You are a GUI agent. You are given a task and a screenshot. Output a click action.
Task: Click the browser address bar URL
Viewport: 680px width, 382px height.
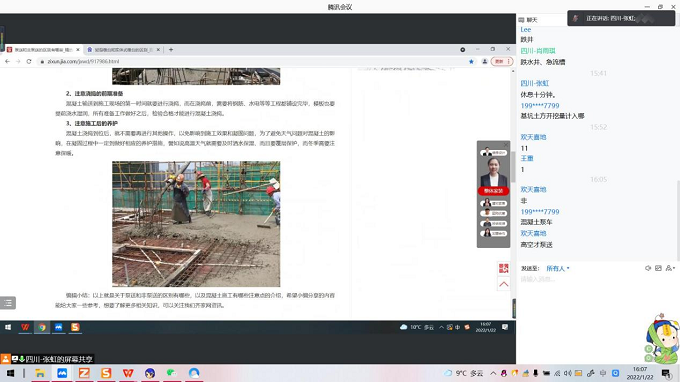[x=83, y=62]
